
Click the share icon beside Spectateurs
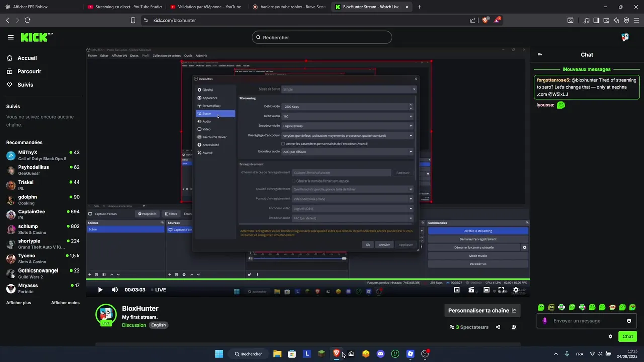(x=498, y=327)
